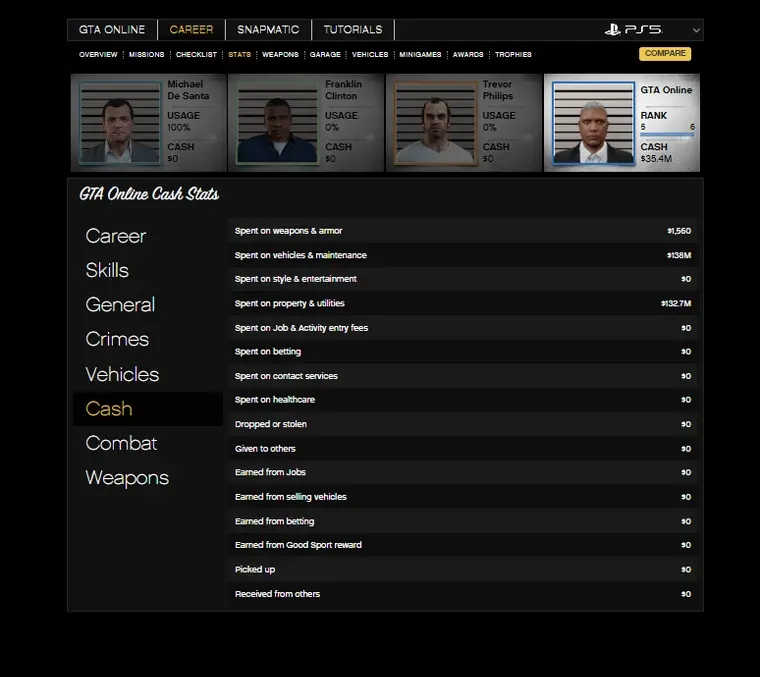Switch to the Career tab
This screenshot has width=760, height=677.
[191, 30]
